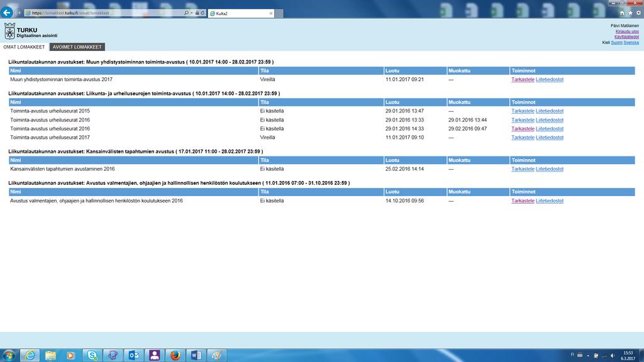644x362 pixels.
Task: Open the browser Home icon
Action: tap(622, 13)
